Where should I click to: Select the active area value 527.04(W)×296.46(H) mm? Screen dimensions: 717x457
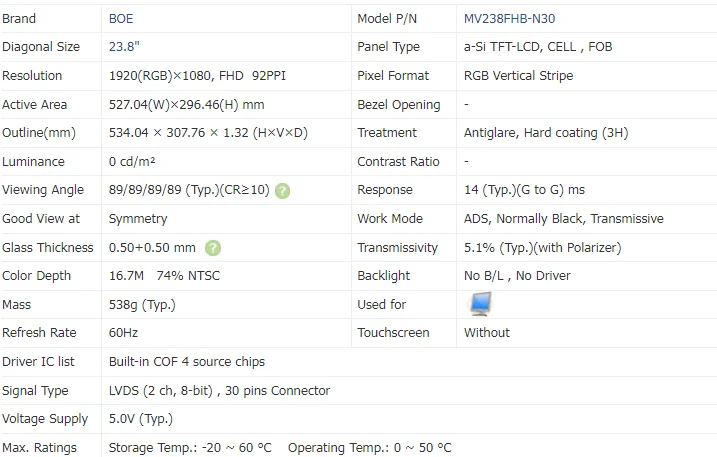pos(187,105)
